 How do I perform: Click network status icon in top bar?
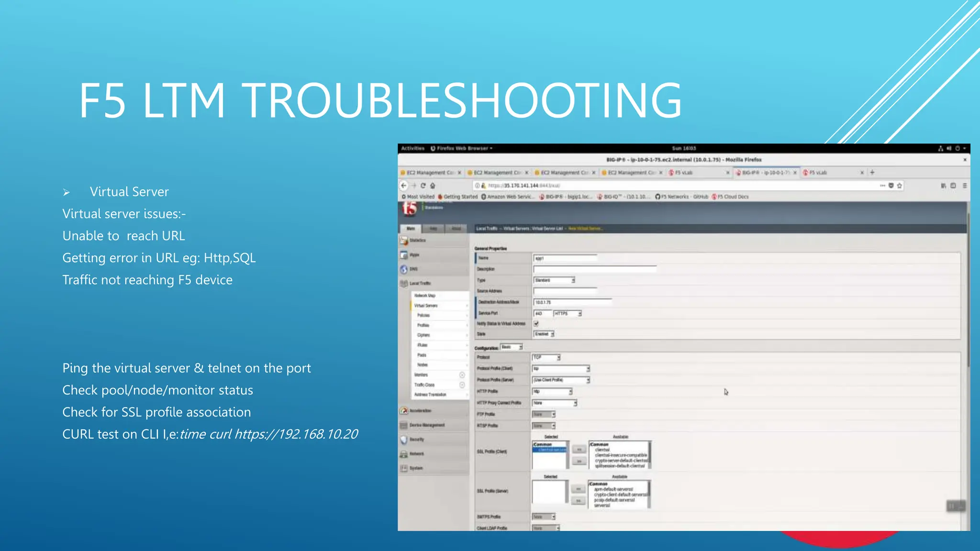click(x=941, y=148)
